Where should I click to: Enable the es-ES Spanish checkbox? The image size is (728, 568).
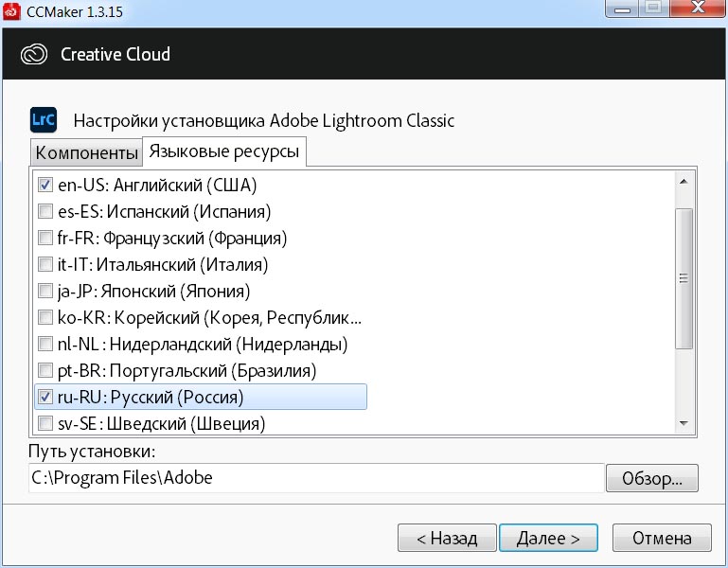[x=45, y=211]
